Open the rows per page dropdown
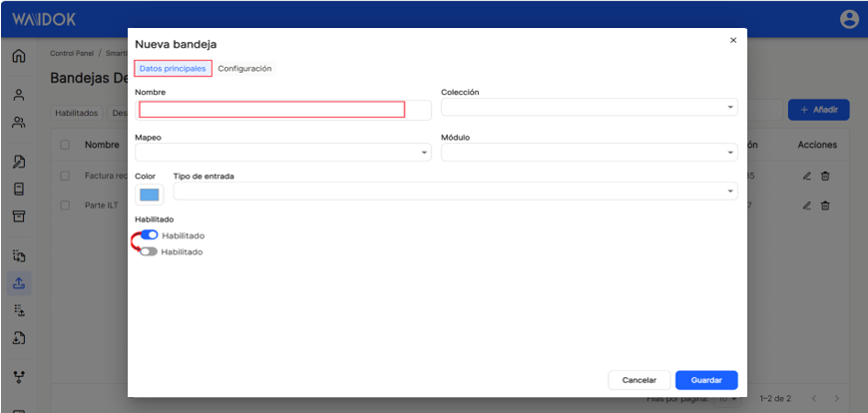Screen dimensions: 868x413 pos(728,399)
